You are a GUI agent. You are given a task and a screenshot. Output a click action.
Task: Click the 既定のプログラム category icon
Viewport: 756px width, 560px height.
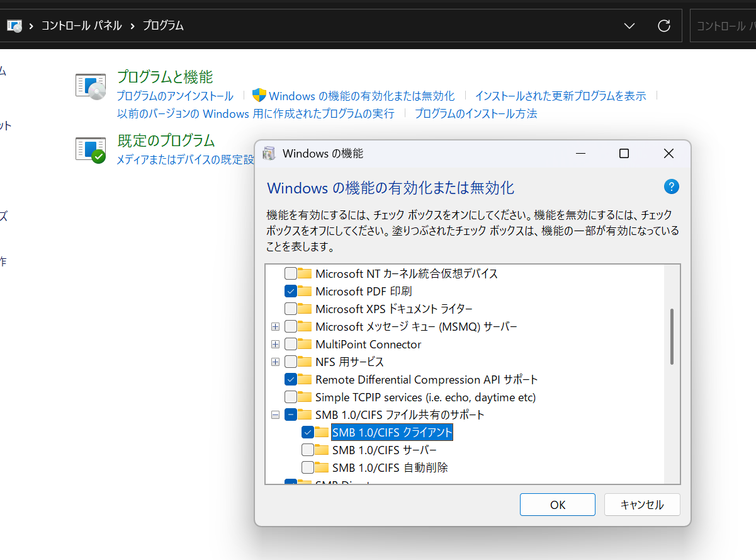(91, 150)
